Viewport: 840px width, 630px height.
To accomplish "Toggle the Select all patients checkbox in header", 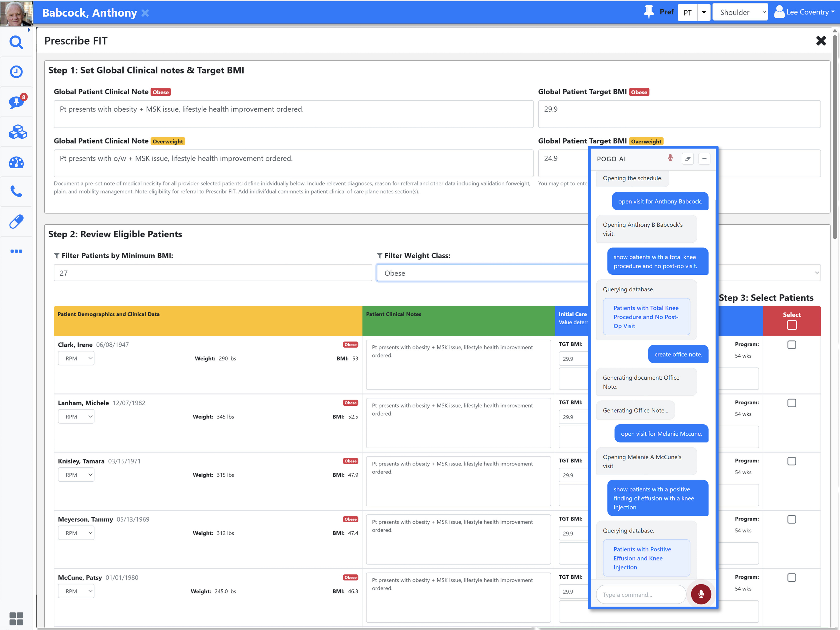I will pyautogui.click(x=792, y=325).
